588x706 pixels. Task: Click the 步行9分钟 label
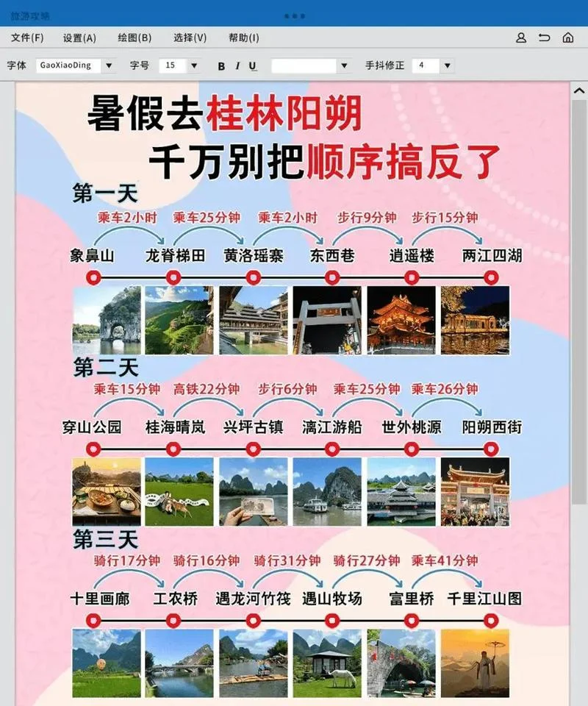pos(367,218)
